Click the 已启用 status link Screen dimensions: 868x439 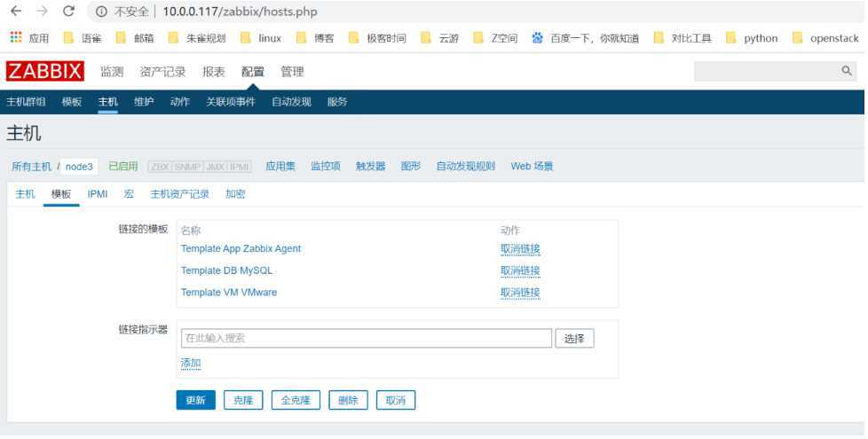coord(122,166)
